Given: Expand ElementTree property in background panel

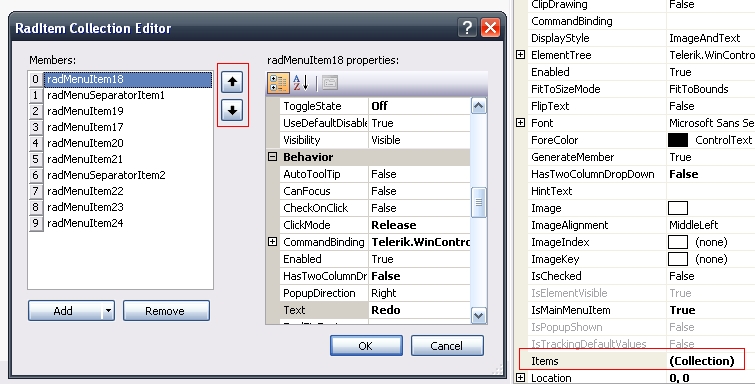Looking at the screenshot, I should point(521,55).
